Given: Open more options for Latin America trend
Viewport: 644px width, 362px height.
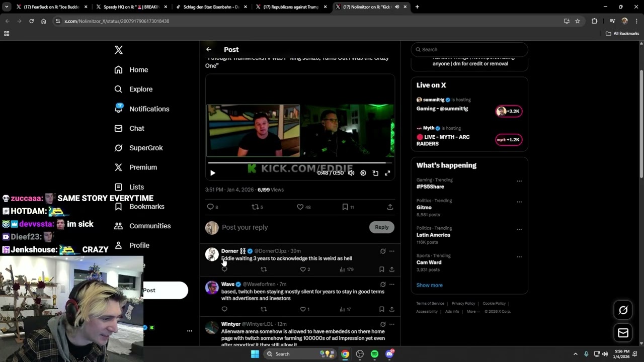Looking at the screenshot, I should click(x=519, y=229).
